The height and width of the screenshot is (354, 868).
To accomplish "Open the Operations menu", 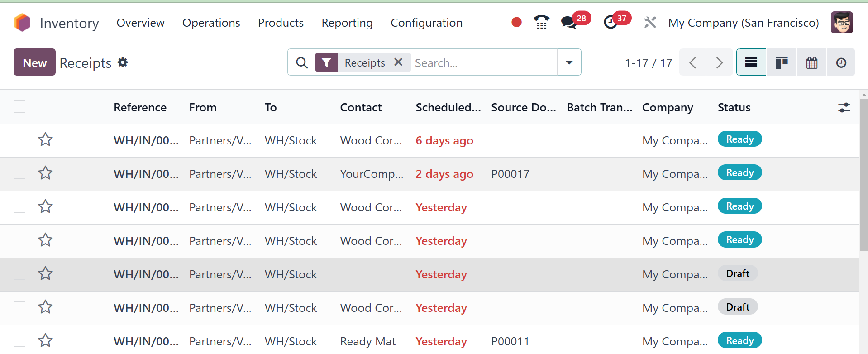I will [211, 23].
